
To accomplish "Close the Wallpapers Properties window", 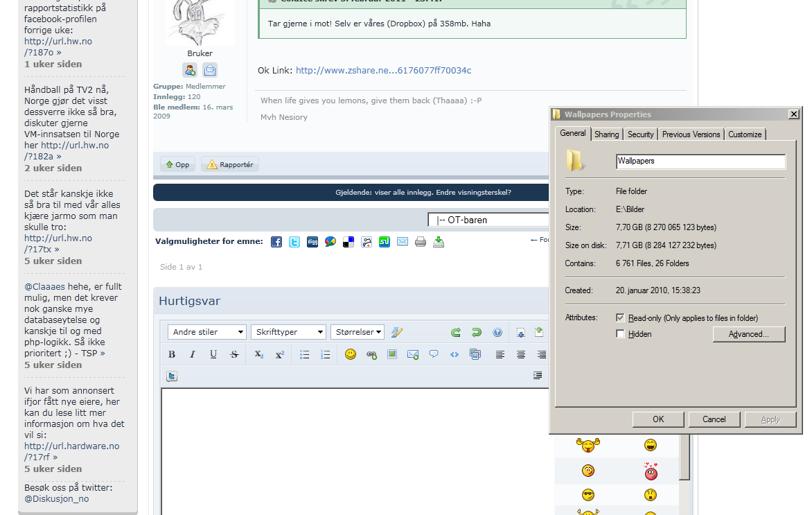I will tap(794, 114).
